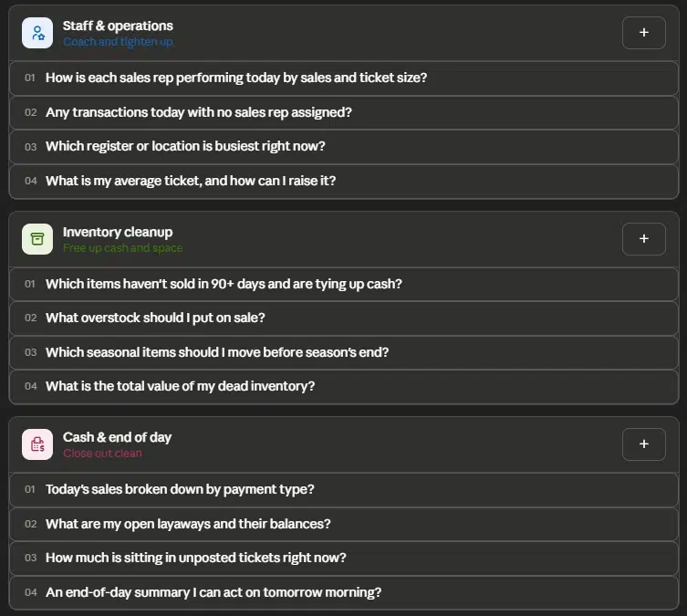
Task: Select total value of dead inventory question
Action: pos(344,386)
